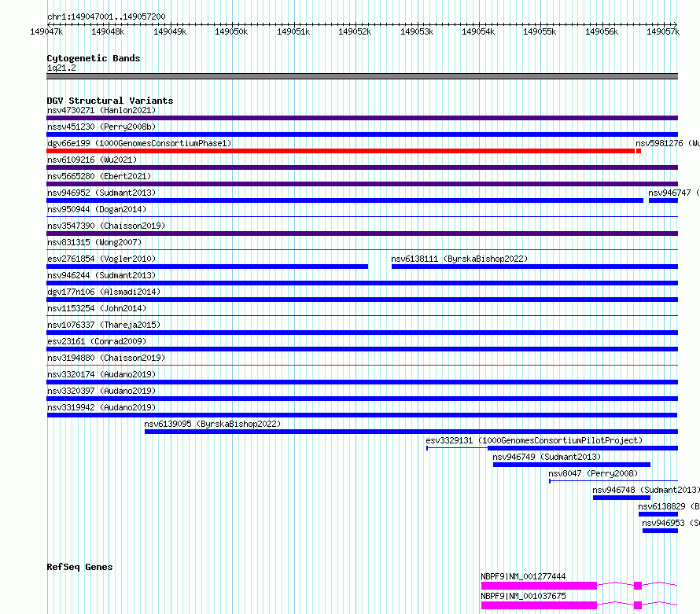Select the Cytogenetic Bands track title
The width and height of the screenshot is (700, 614).
[94, 58]
